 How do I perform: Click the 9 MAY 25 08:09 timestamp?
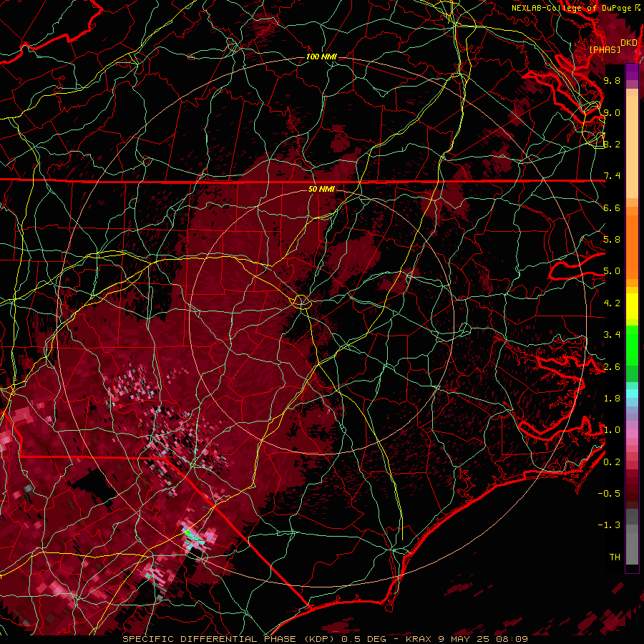[x=483, y=639]
